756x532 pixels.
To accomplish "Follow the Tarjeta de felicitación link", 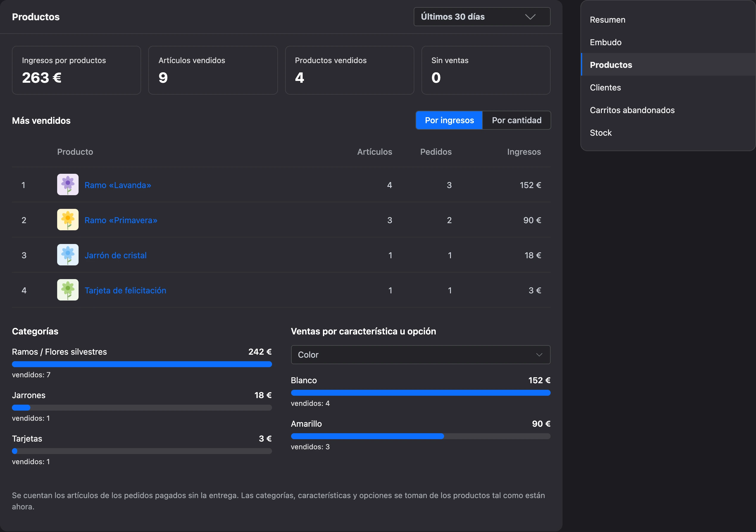I will pos(125,290).
